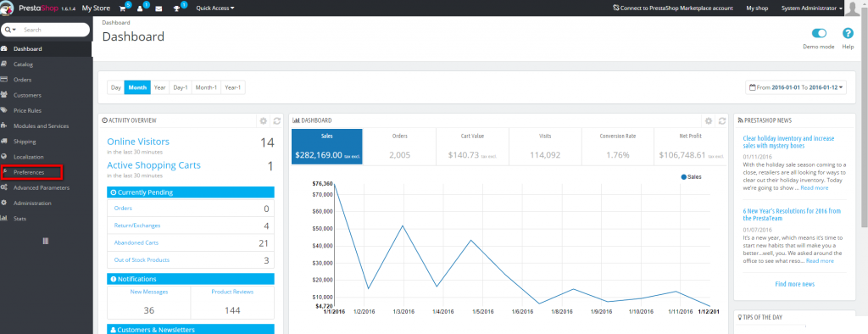868x334 pixels.
Task: Open the System Administrator dropdown
Action: coord(812,8)
